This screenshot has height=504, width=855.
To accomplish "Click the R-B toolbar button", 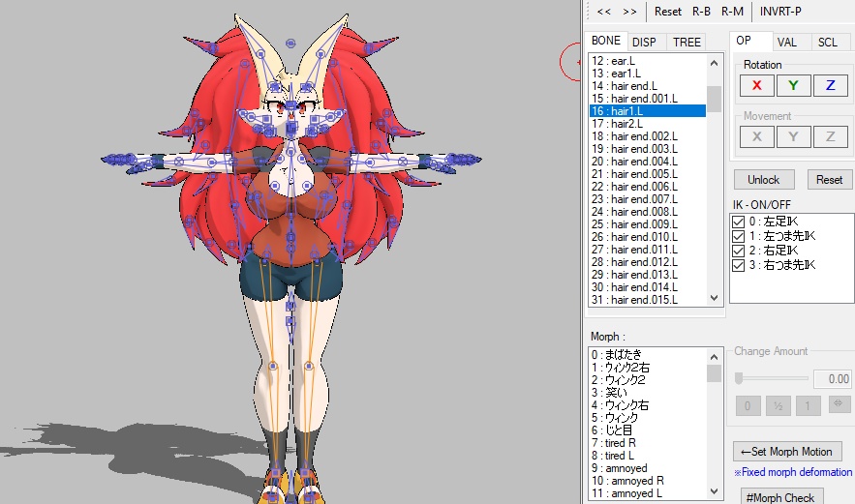I will 701,12.
